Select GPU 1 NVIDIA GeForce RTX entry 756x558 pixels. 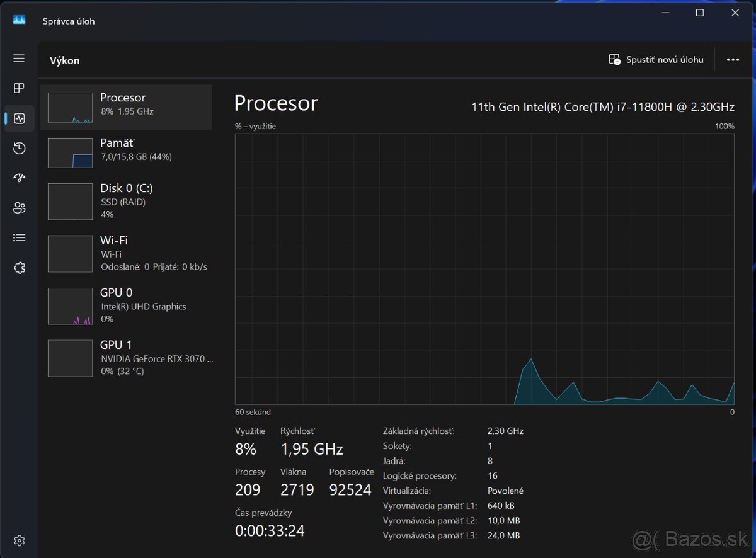click(x=126, y=358)
